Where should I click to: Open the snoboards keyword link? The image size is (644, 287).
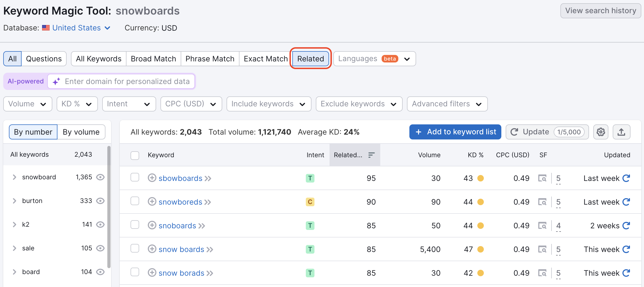177,226
